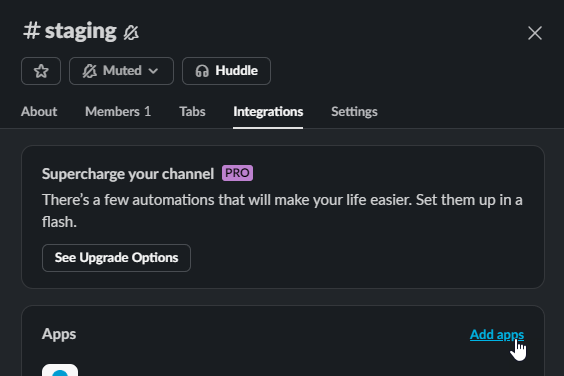Switch to the About tab
Screen dimensions: 564x376
coord(39,112)
